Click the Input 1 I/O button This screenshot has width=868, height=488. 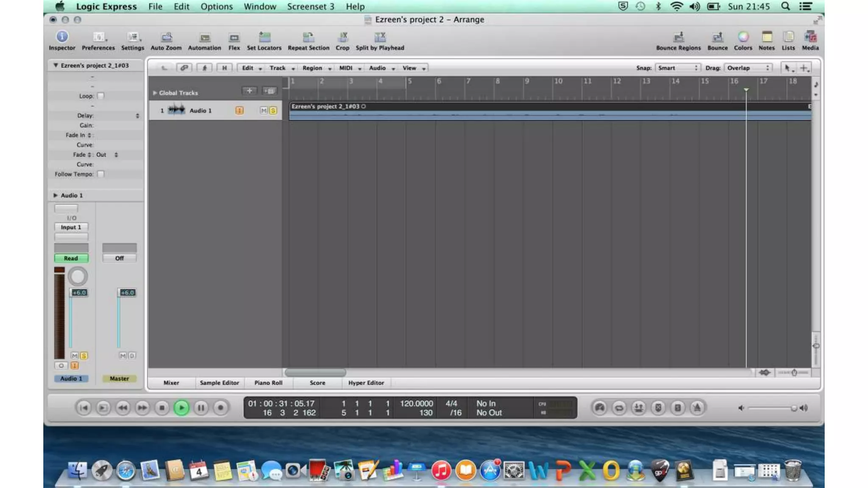pyautogui.click(x=71, y=227)
